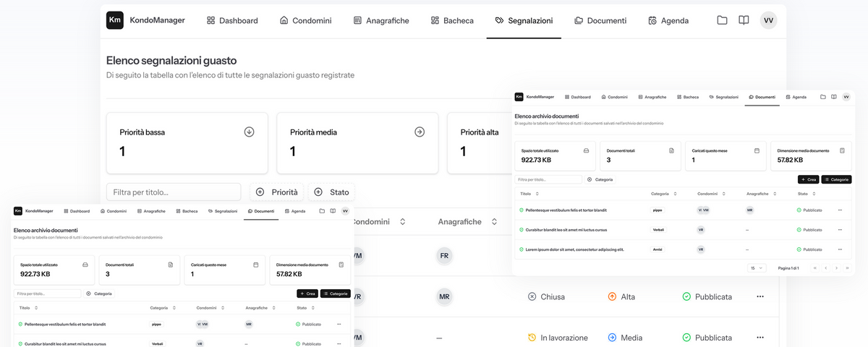868x347 pixels.
Task: Jump to the last page in pagination
Action: pyautogui.click(x=847, y=268)
